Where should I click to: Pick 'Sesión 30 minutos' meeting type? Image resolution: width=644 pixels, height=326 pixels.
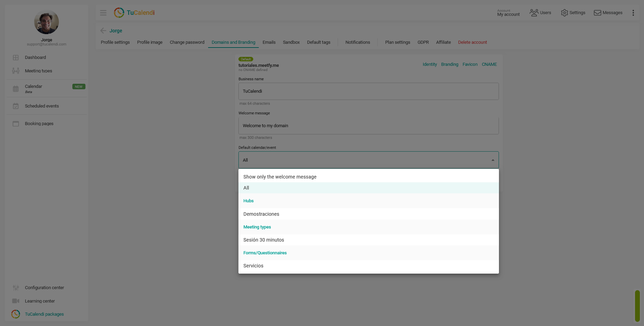[x=369, y=240]
